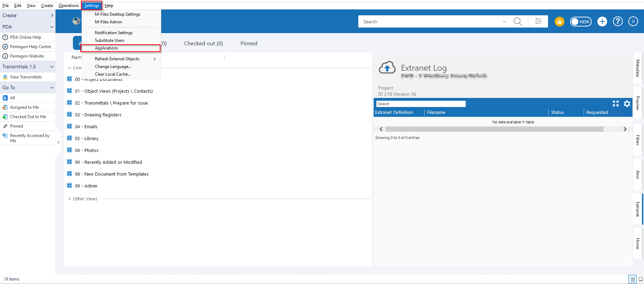
Task: Open Extranet Log gear settings icon
Action: (x=627, y=104)
